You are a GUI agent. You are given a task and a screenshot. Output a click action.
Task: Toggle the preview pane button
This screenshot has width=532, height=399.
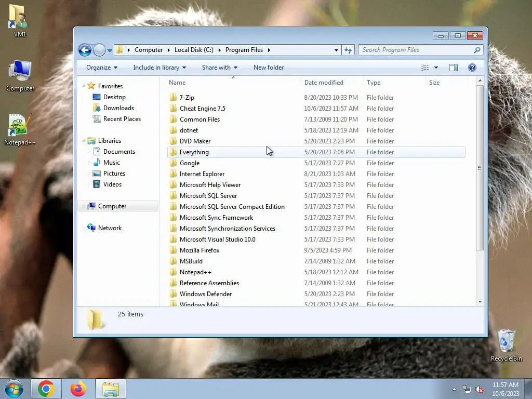tap(453, 68)
